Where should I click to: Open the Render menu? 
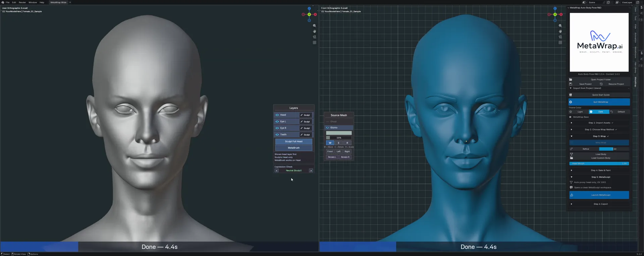pyautogui.click(x=22, y=2)
